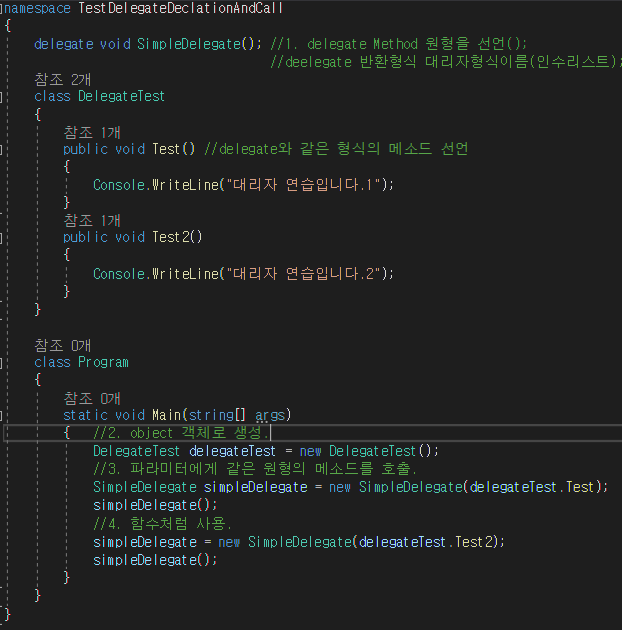Image resolution: width=622 pixels, height=630 pixels.
Task: Open the '참조 1개' link above Test()
Action: tap(92, 132)
